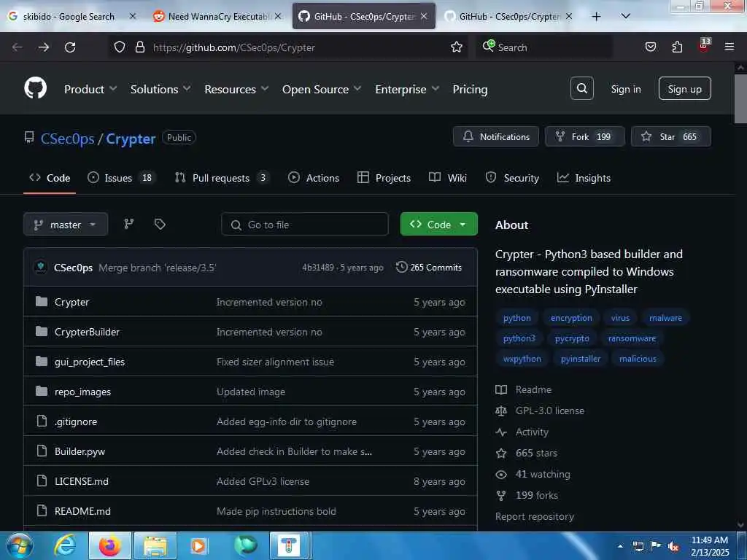This screenshot has height=560, width=747.
Task: Open the Windows Start button
Action: tap(19, 545)
